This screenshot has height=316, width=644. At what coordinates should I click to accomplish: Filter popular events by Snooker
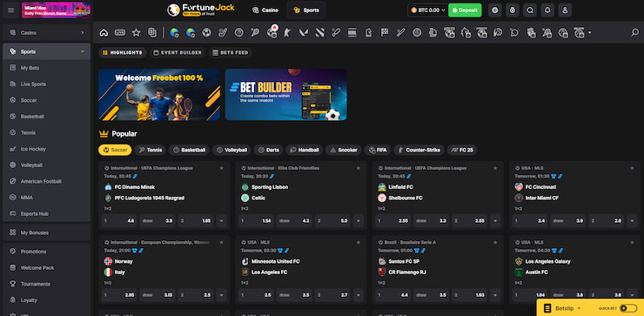(x=344, y=150)
